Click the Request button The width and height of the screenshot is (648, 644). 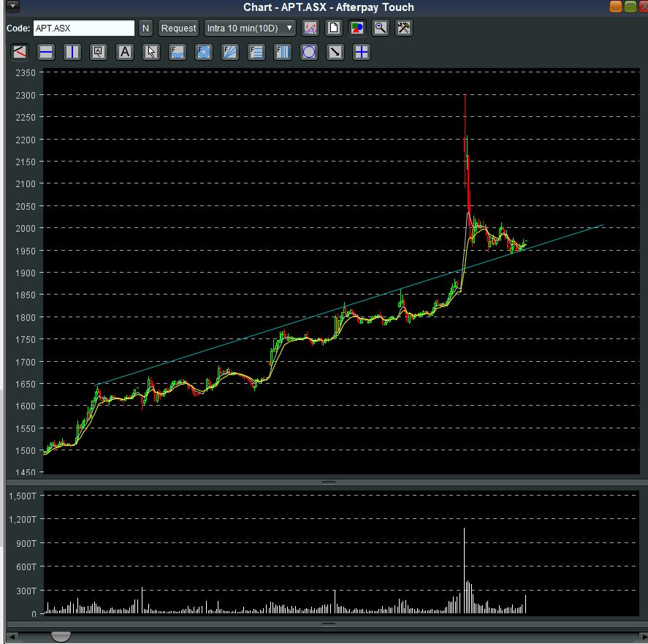pyautogui.click(x=178, y=28)
